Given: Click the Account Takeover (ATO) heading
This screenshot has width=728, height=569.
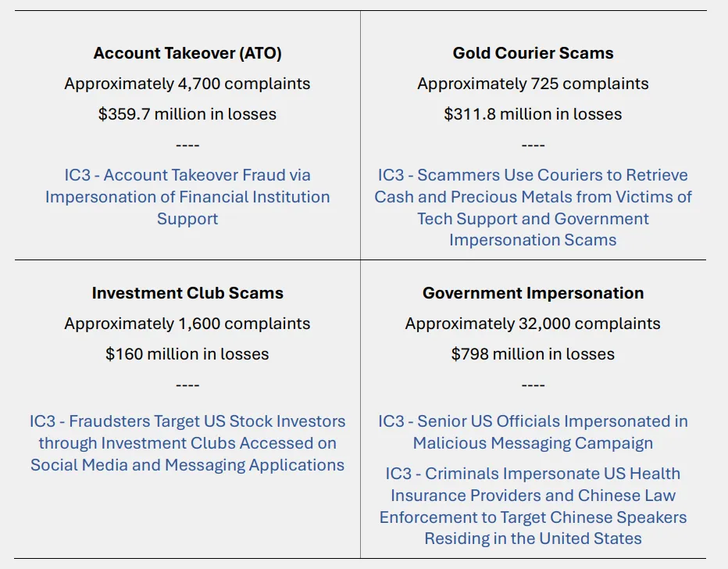Looking at the screenshot, I should coord(187,53).
